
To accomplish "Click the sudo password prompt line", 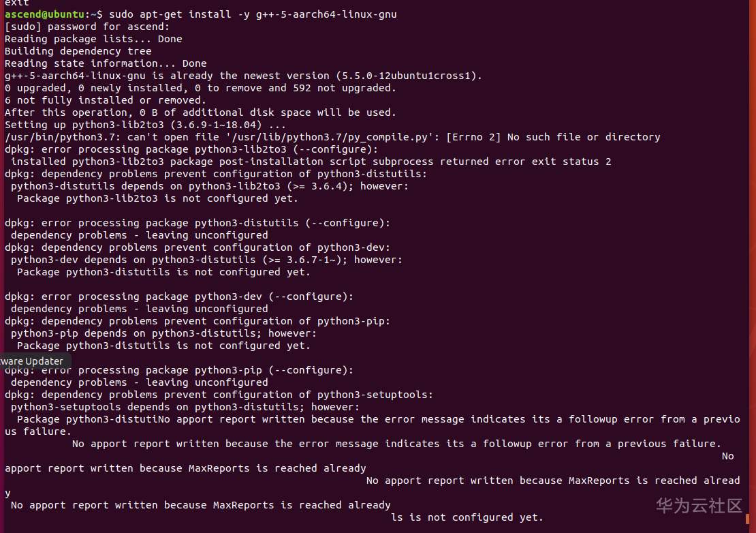I will coord(87,27).
